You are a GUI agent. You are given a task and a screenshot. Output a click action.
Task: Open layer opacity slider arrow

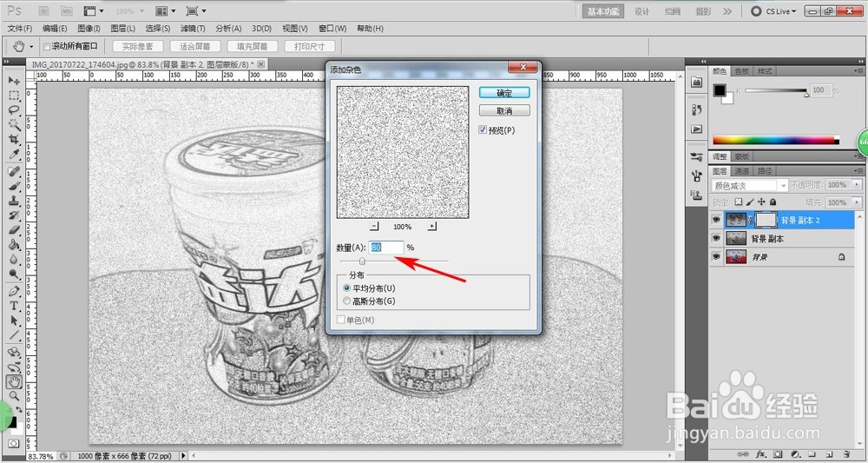point(858,184)
